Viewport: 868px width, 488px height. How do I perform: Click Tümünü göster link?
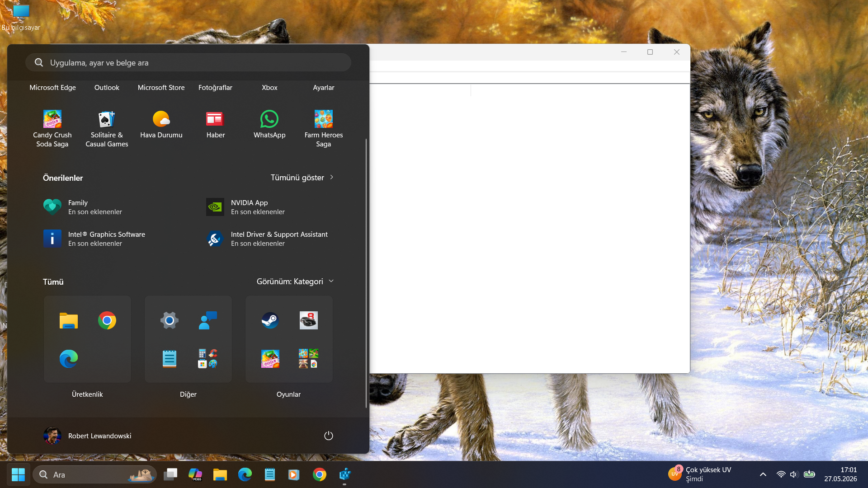point(302,178)
